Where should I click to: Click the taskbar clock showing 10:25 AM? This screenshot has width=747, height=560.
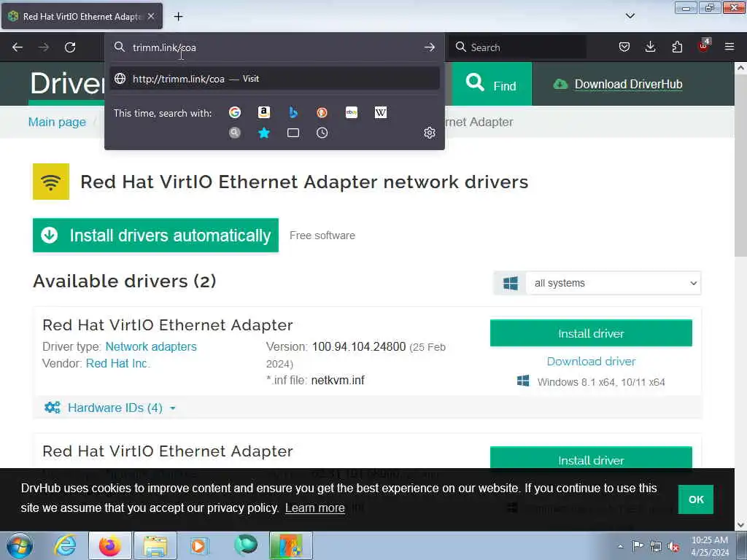coord(709,545)
